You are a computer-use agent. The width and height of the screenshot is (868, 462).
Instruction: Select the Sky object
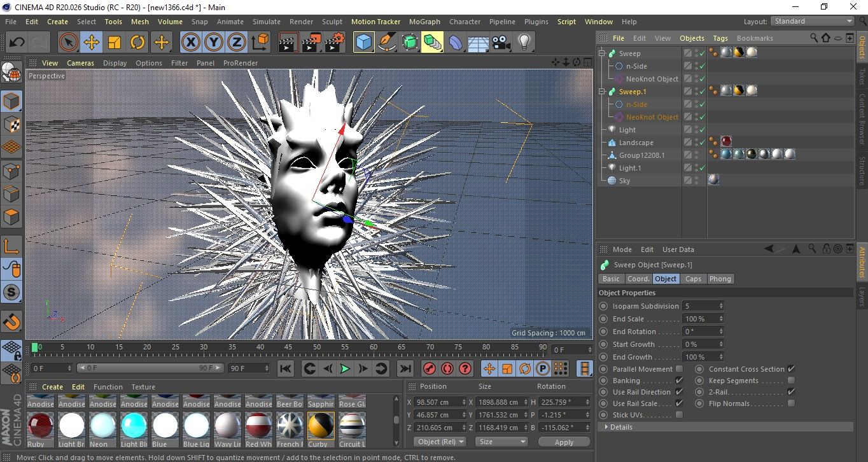click(x=624, y=181)
